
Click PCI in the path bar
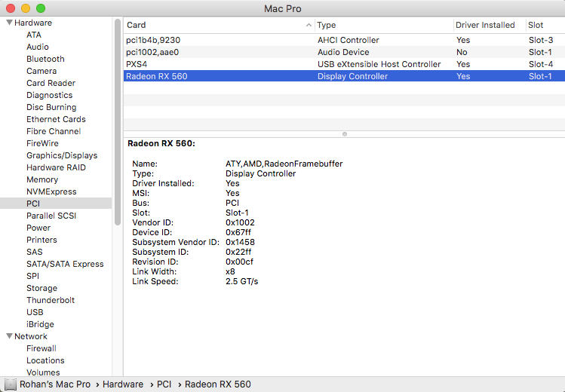[164, 384]
